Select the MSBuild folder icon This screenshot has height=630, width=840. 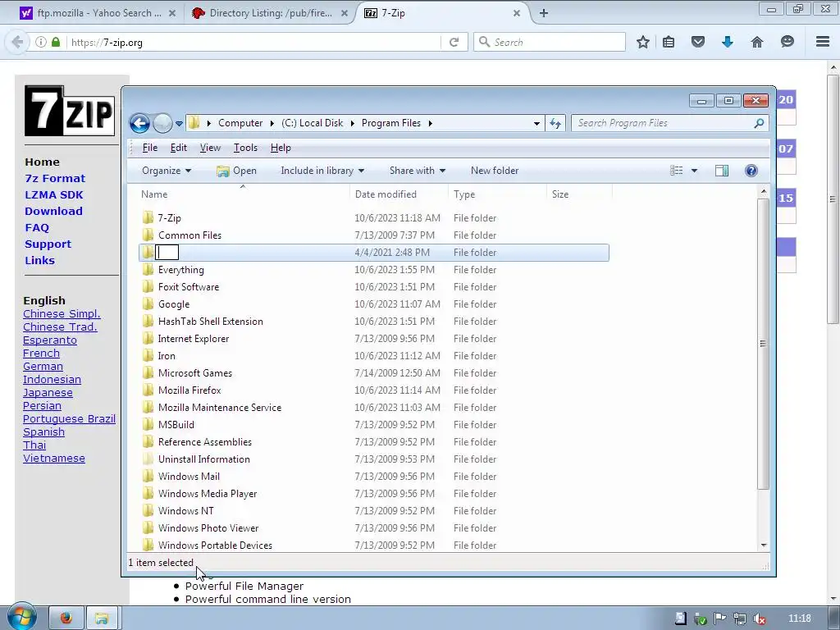[x=148, y=425]
